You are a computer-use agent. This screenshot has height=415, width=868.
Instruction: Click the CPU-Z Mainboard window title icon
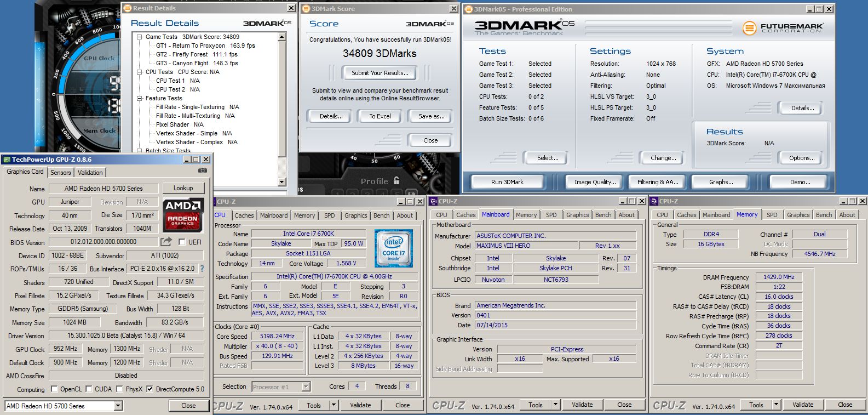[434, 201]
